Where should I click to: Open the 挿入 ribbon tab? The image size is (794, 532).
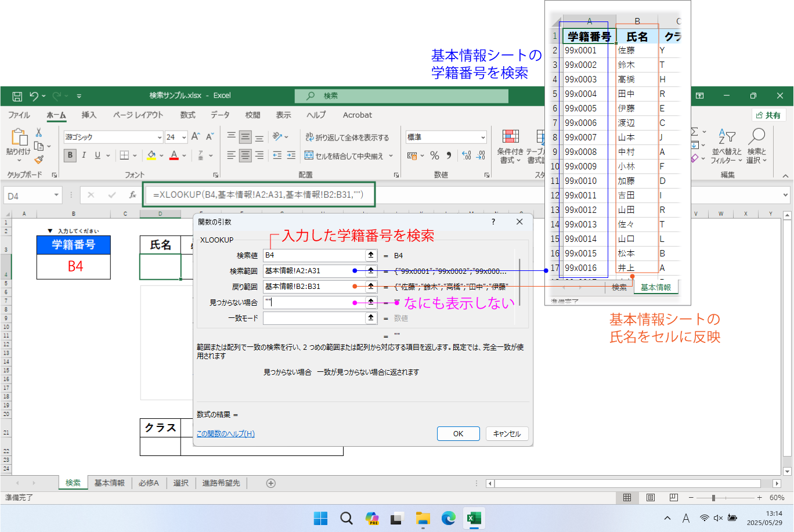coord(89,115)
